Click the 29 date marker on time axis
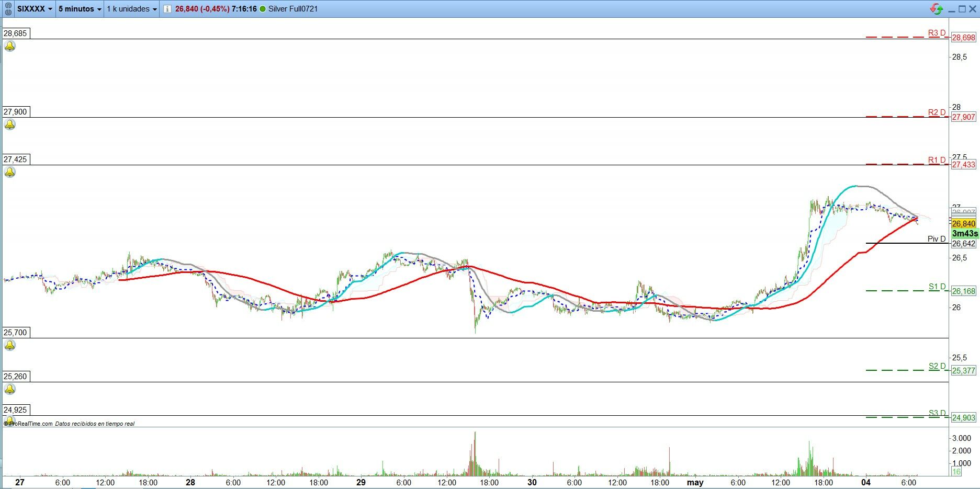 (361, 482)
